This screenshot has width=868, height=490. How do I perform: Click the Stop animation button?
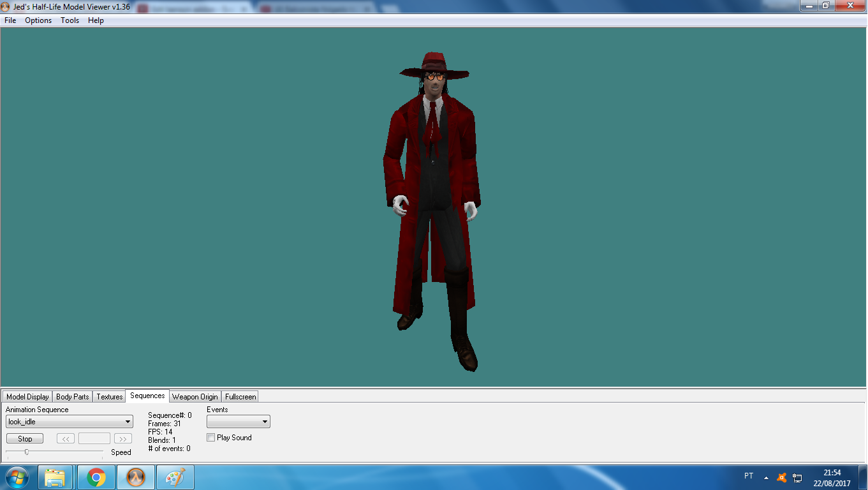[25, 439]
